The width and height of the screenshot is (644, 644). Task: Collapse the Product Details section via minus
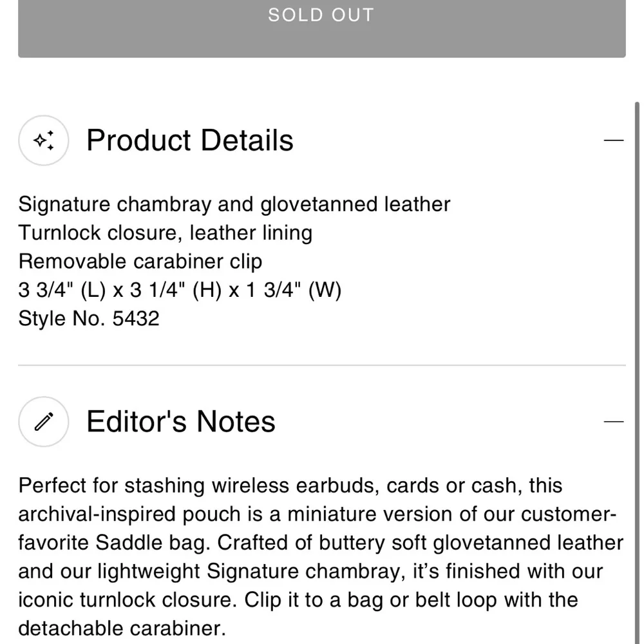pyautogui.click(x=614, y=140)
